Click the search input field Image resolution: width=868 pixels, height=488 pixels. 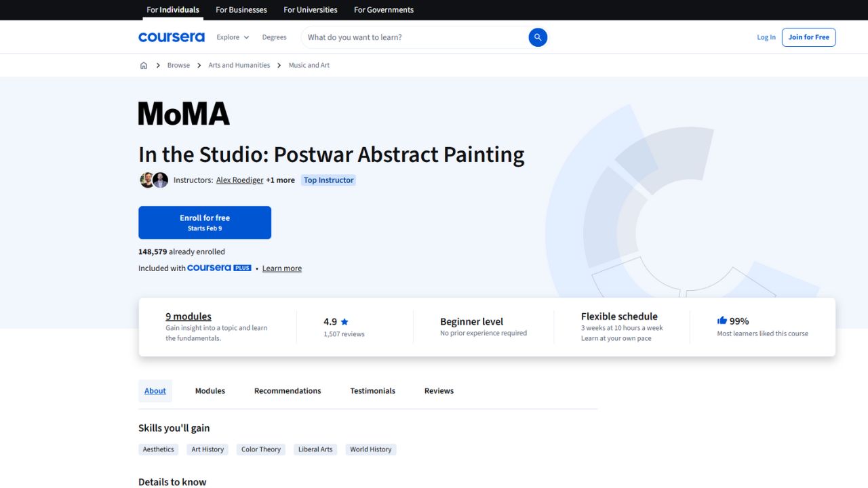click(x=407, y=37)
